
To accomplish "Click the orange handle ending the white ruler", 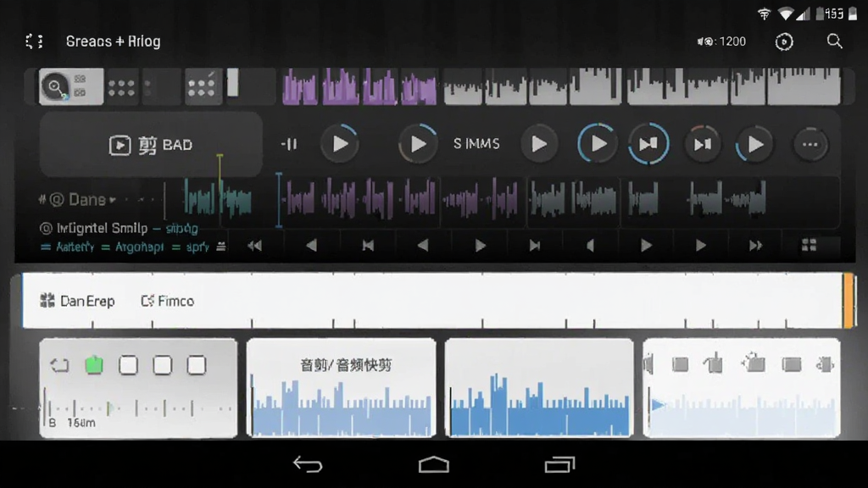I will pos(848,301).
